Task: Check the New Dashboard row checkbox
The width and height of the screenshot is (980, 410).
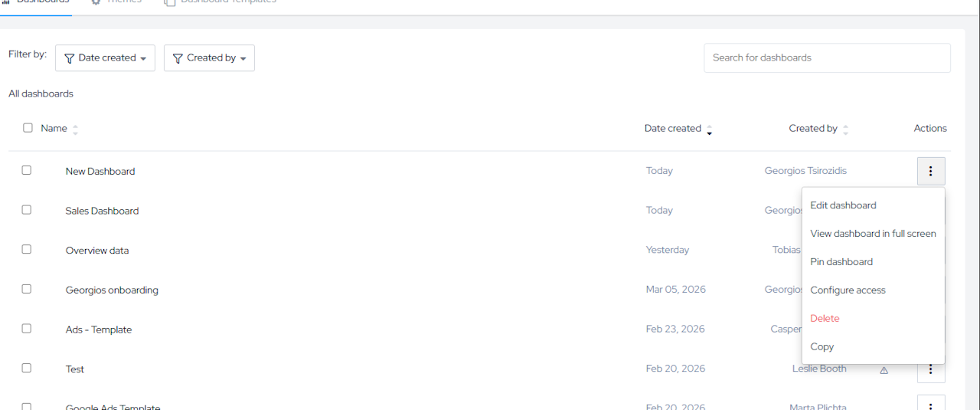Action: [27, 170]
